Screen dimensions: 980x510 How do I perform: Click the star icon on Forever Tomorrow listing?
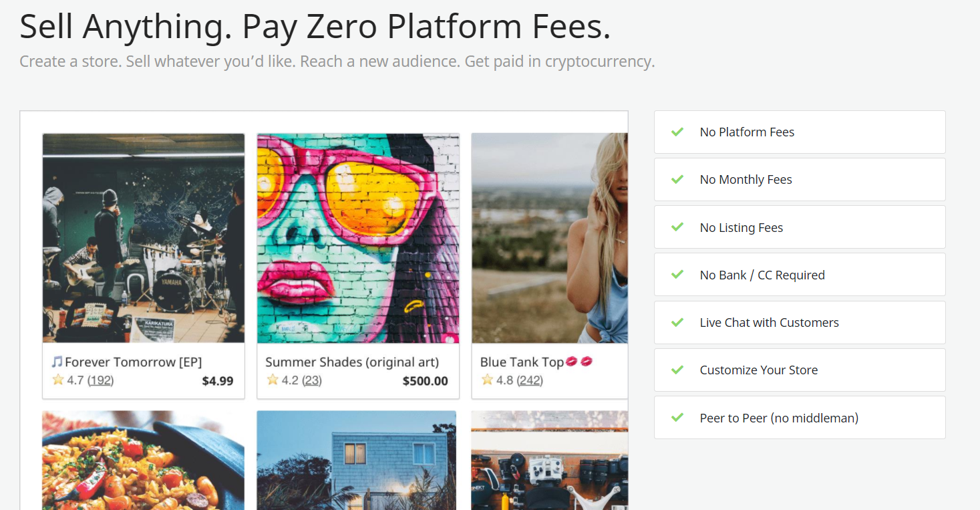click(58, 380)
